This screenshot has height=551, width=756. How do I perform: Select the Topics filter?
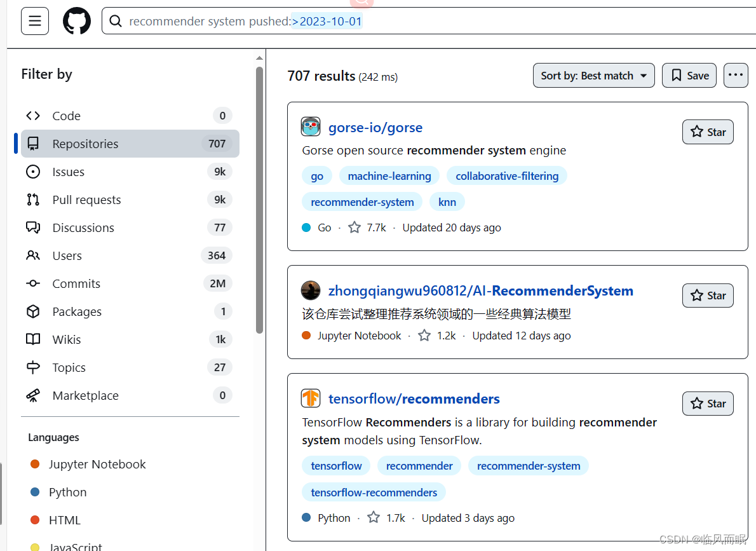[x=130, y=368]
